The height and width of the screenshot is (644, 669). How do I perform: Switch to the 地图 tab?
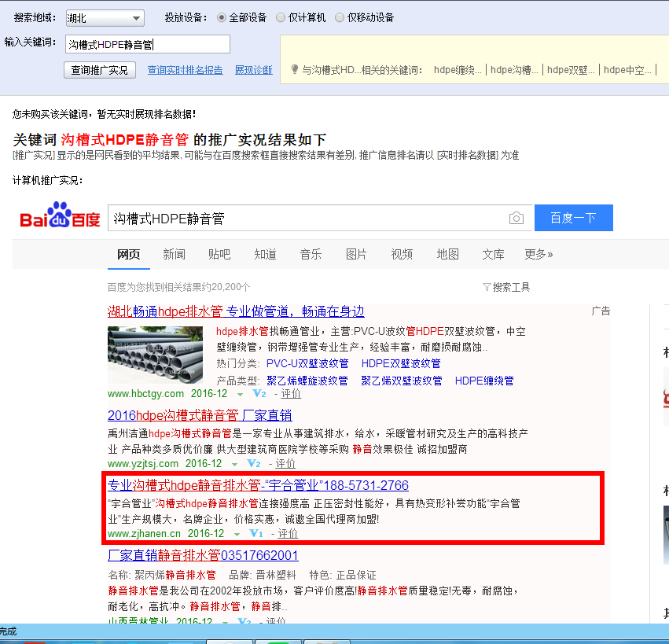tap(447, 255)
